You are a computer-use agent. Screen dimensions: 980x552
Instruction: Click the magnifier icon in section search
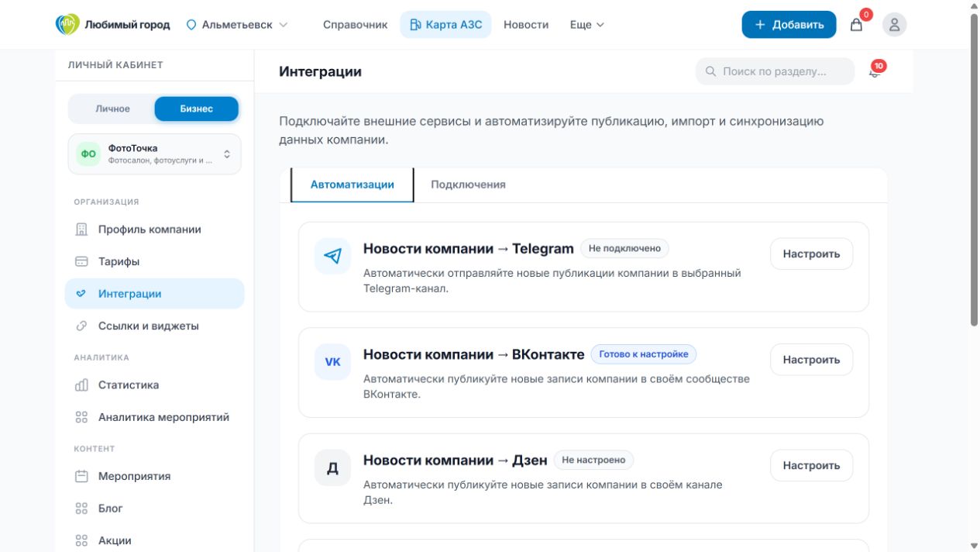pos(710,71)
